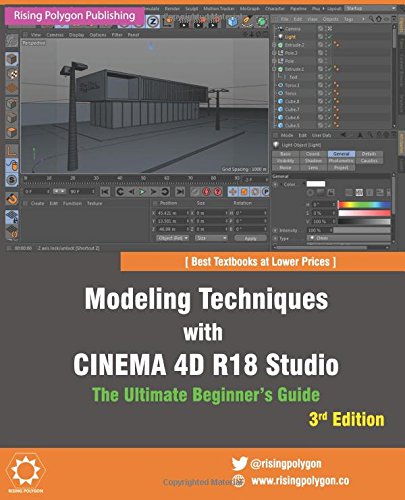Go to start of timeline
This screenshot has height=500, width=405.
coord(105,192)
